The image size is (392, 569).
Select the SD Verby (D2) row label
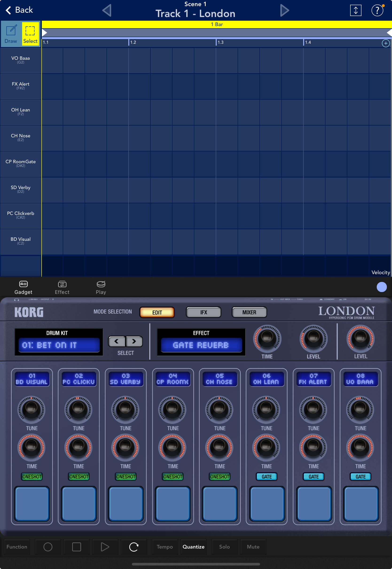point(21,190)
